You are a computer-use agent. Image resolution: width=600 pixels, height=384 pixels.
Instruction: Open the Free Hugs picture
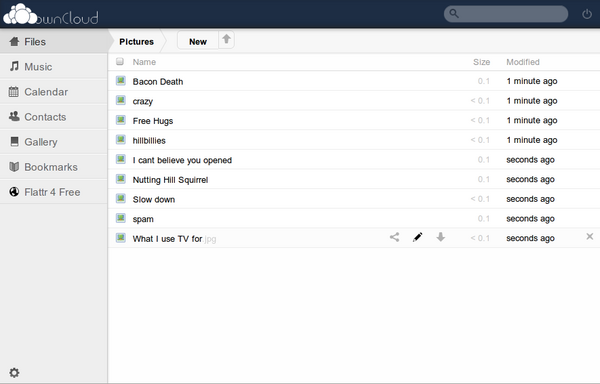point(153,121)
